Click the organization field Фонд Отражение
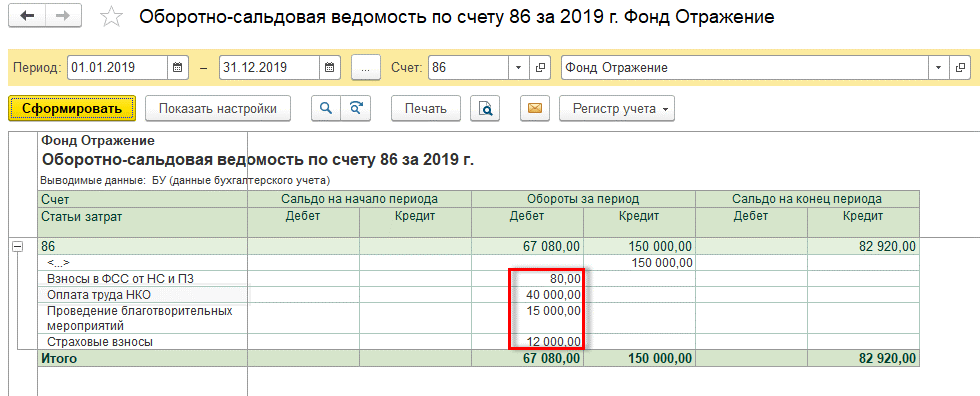 click(x=746, y=67)
